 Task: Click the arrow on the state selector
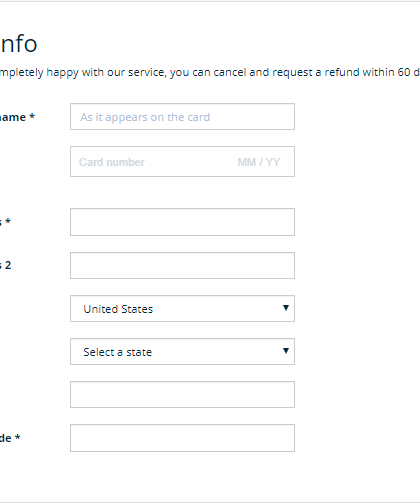pyautogui.click(x=286, y=351)
